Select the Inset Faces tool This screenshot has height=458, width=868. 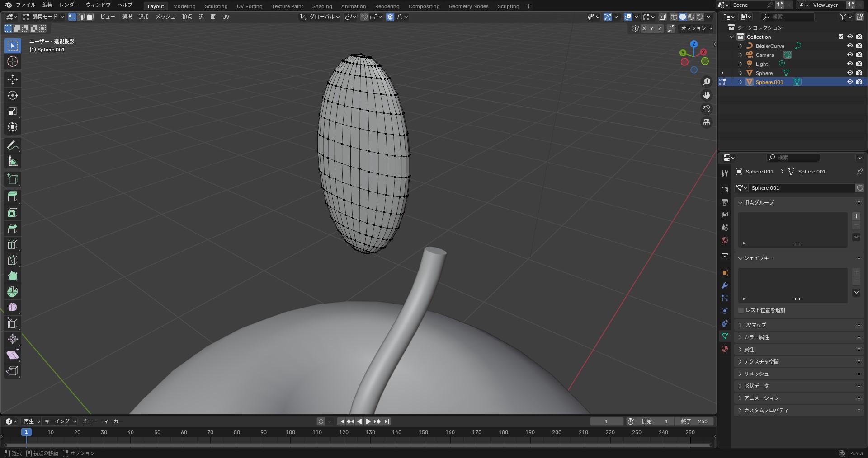tap(13, 213)
